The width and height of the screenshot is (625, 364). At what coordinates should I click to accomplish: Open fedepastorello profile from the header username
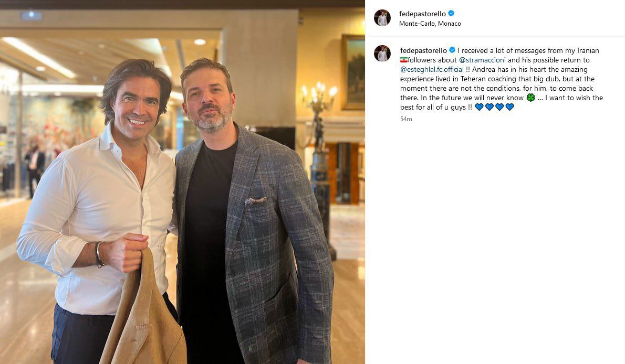pyautogui.click(x=422, y=14)
